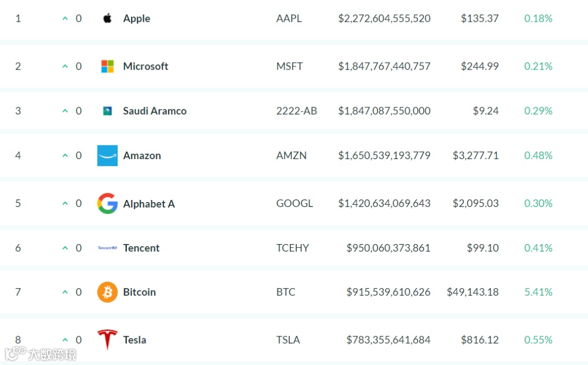Click the Apple logo icon
Viewport: 588px width, 365px height.
[107, 19]
